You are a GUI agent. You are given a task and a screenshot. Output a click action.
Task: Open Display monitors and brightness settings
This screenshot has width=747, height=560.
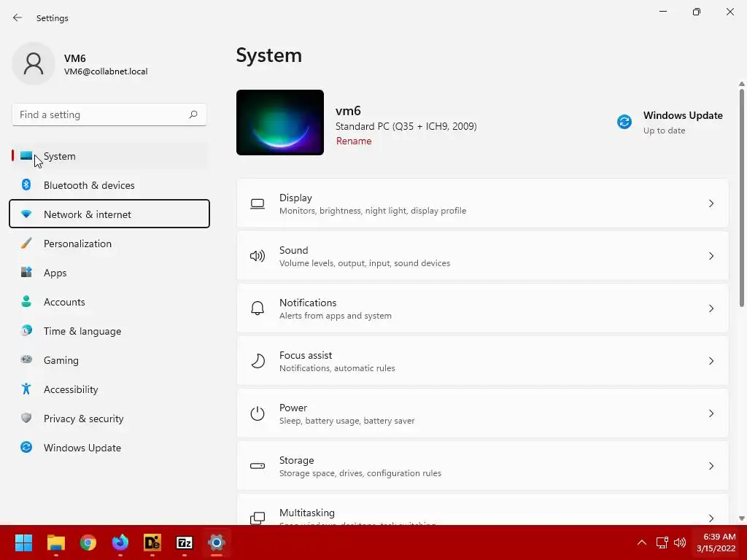[x=483, y=203]
